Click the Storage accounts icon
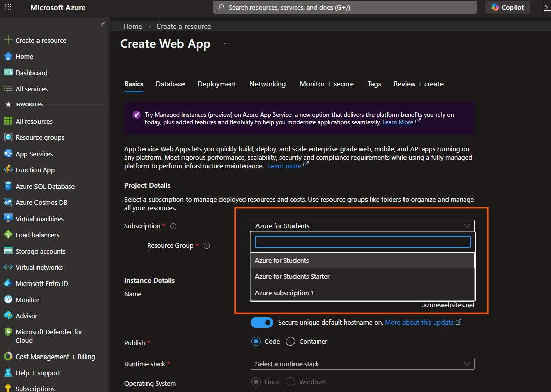 (x=8, y=251)
